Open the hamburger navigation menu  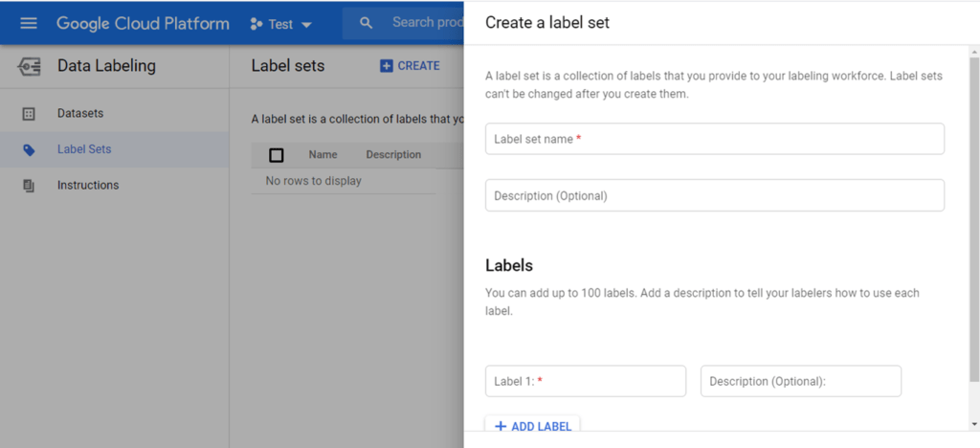[x=29, y=24]
